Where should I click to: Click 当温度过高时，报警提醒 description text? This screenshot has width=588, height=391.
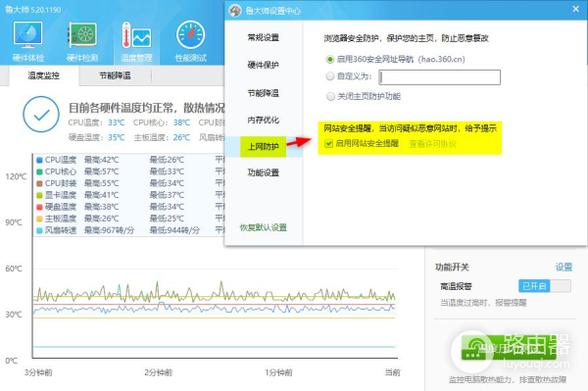(483, 303)
